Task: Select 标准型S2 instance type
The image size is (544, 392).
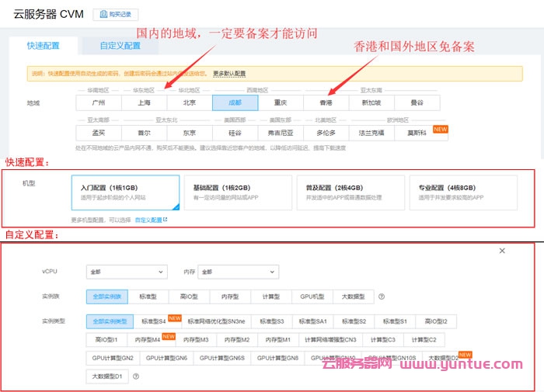Action: (x=354, y=321)
